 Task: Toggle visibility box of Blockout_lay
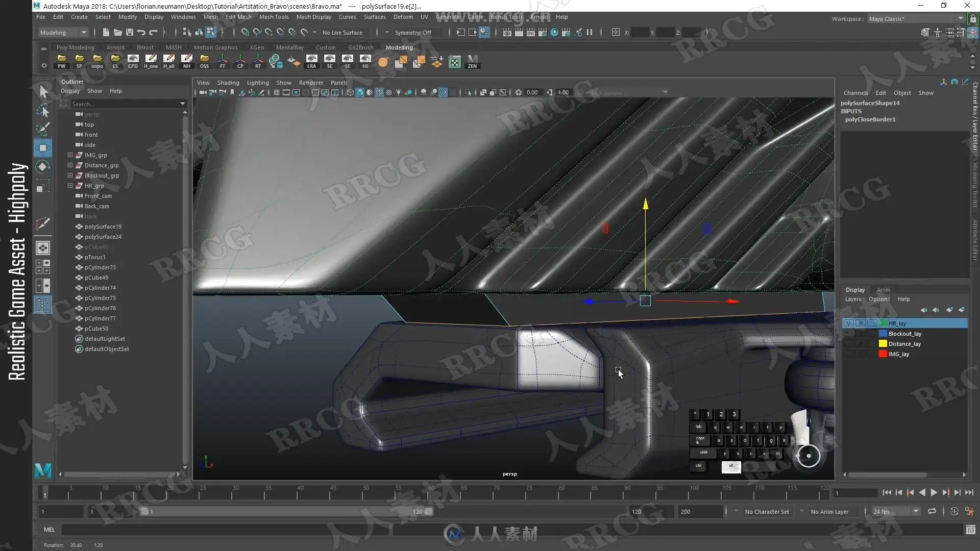pyautogui.click(x=848, y=333)
